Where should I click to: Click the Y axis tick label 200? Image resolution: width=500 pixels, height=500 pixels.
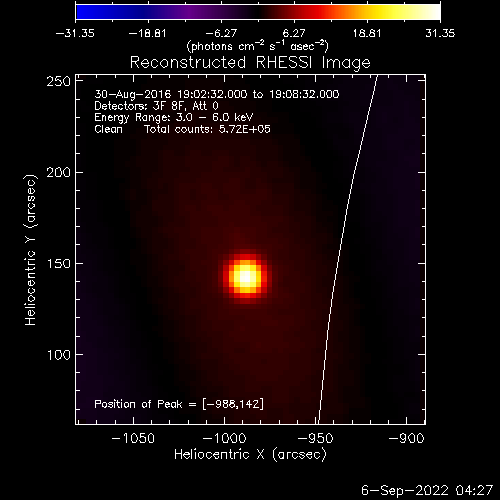59,173
